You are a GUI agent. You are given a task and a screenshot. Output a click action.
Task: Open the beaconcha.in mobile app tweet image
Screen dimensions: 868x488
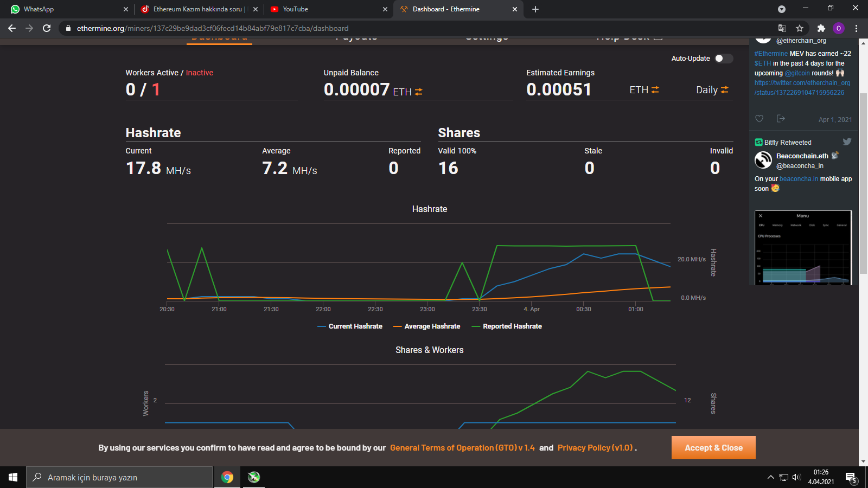tap(803, 247)
